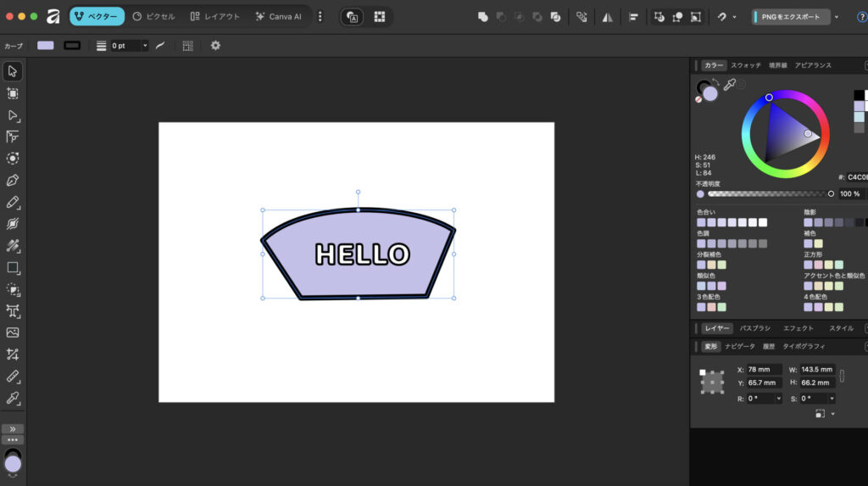868x486 pixels.
Task: Open stroke width 0 pt dropdown
Action: click(145, 45)
